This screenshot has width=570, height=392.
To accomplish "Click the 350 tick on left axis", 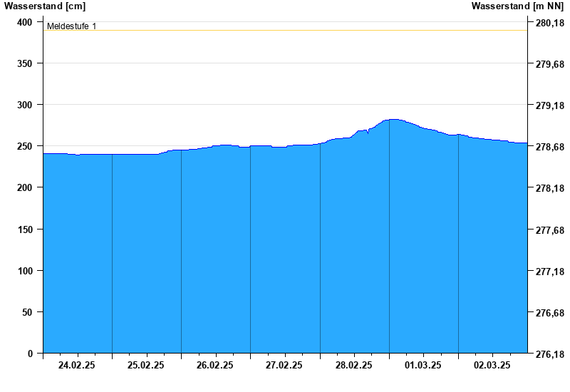I will coord(25,63).
